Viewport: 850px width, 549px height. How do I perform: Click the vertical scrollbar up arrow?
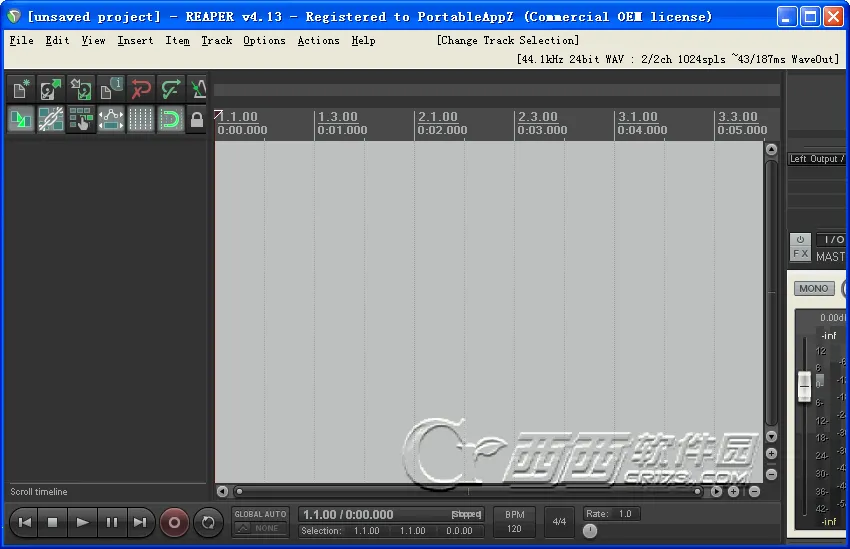(x=771, y=149)
